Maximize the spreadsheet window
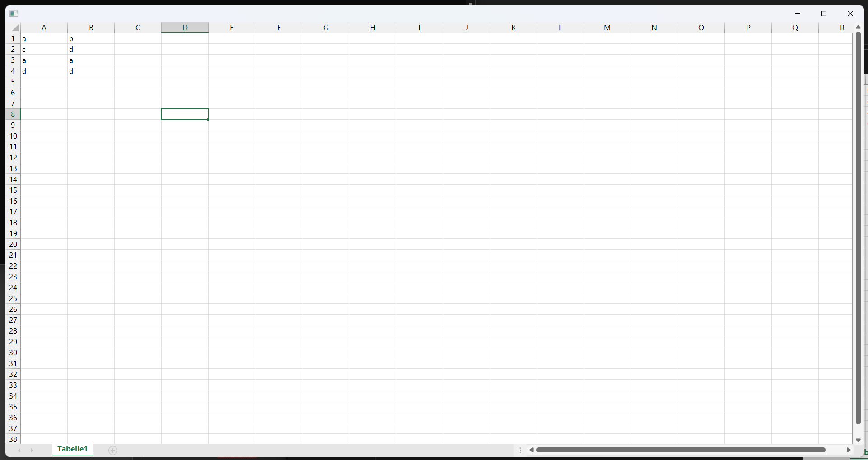The image size is (868, 460). 824,14
